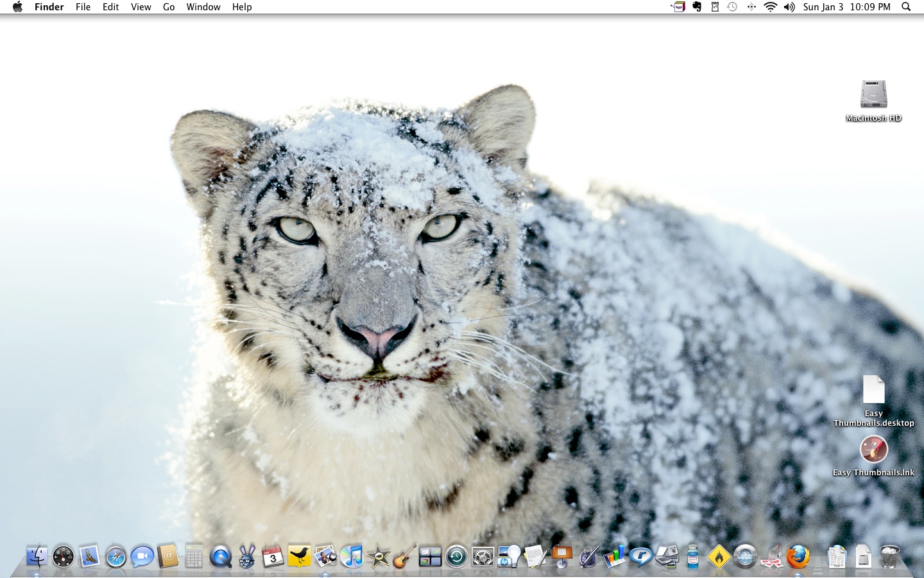Open Safari from the Dock
This screenshot has height=578, width=924.
coord(116,556)
